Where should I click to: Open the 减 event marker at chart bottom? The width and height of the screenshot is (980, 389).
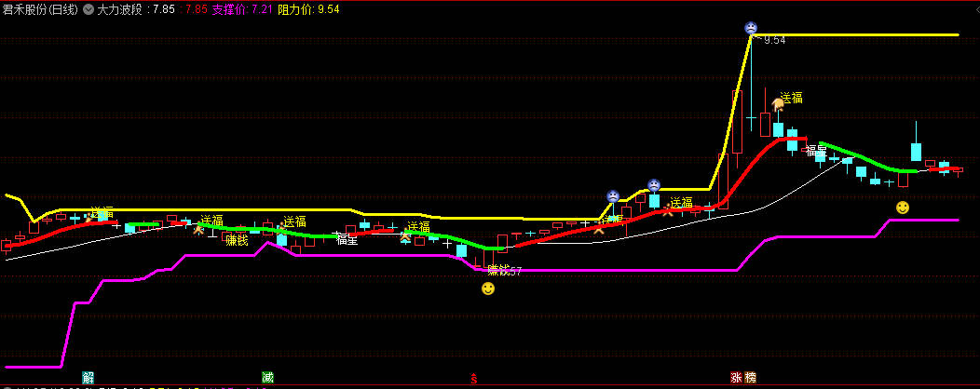click(x=267, y=377)
